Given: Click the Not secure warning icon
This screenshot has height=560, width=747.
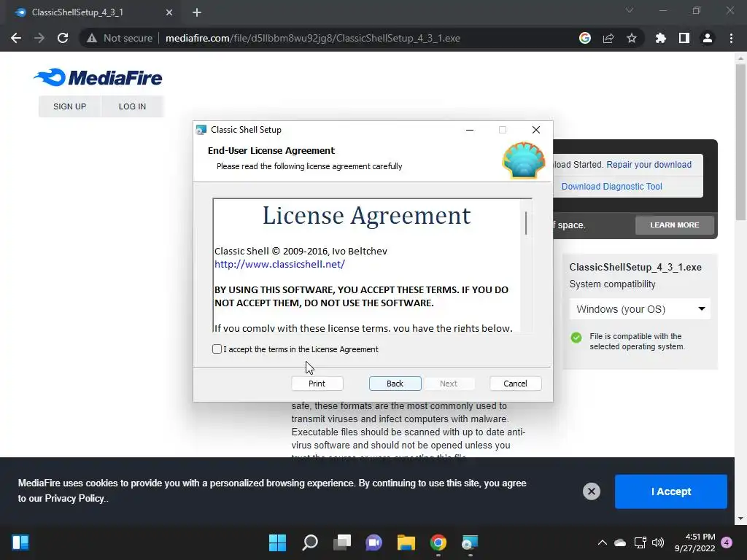Looking at the screenshot, I should (92, 38).
